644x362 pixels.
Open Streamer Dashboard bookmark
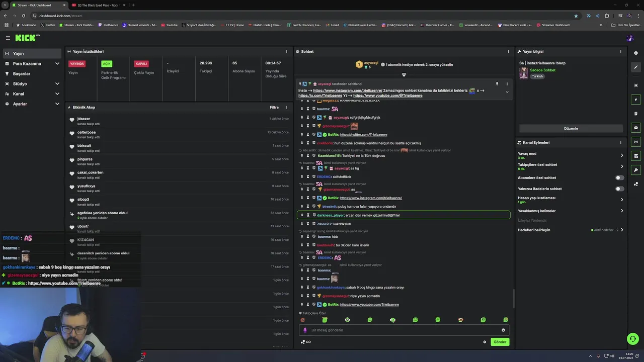pyautogui.click(x=553, y=25)
